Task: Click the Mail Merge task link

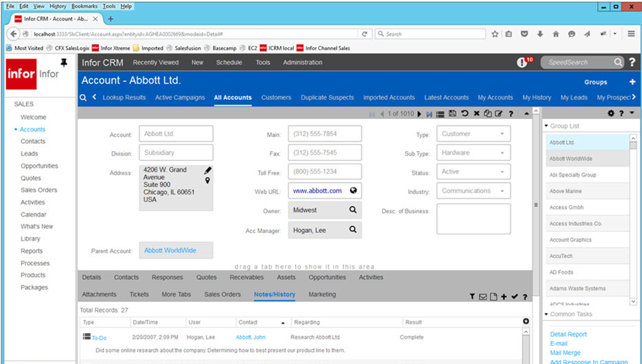Action: (x=565, y=353)
